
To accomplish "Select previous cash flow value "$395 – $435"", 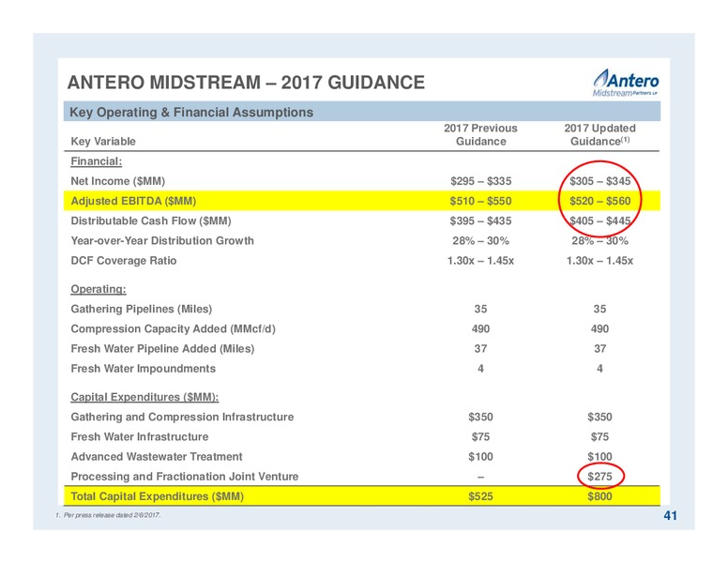I will click(480, 221).
